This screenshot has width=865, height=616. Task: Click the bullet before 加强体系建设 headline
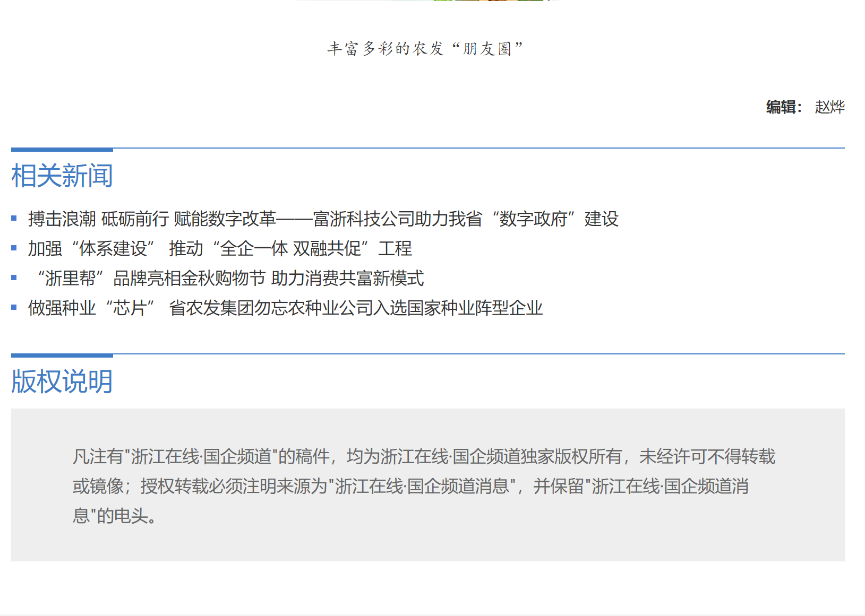[14, 248]
